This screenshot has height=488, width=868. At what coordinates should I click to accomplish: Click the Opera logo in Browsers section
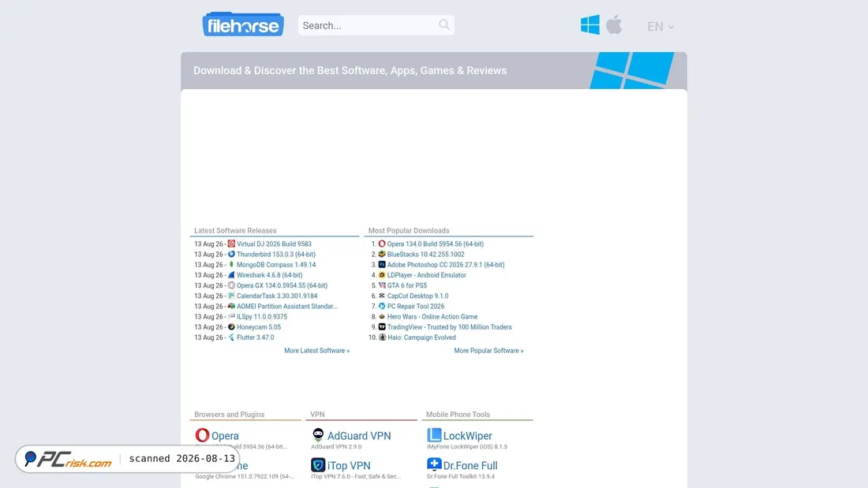coord(202,435)
